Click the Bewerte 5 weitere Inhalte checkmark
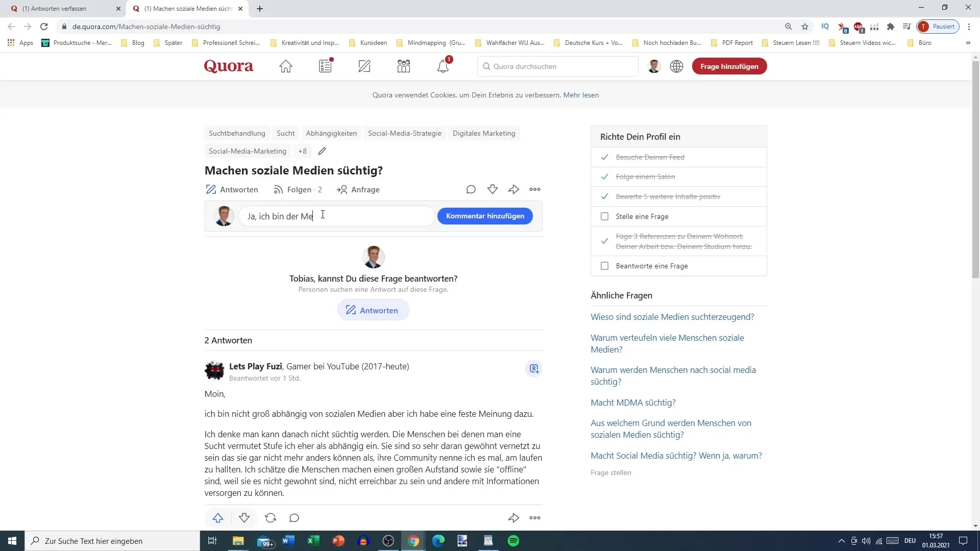 605,196
